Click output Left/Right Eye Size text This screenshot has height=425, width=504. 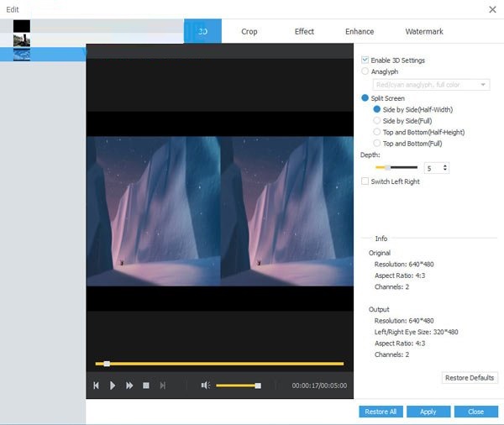pyautogui.click(x=417, y=332)
